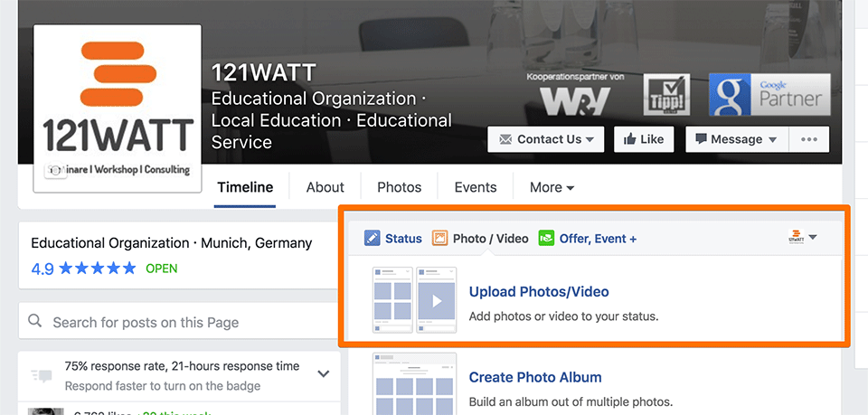This screenshot has width=868, height=415.
Task: Click the 4.9 star rating
Action: pyautogui.click(x=83, y=269)
